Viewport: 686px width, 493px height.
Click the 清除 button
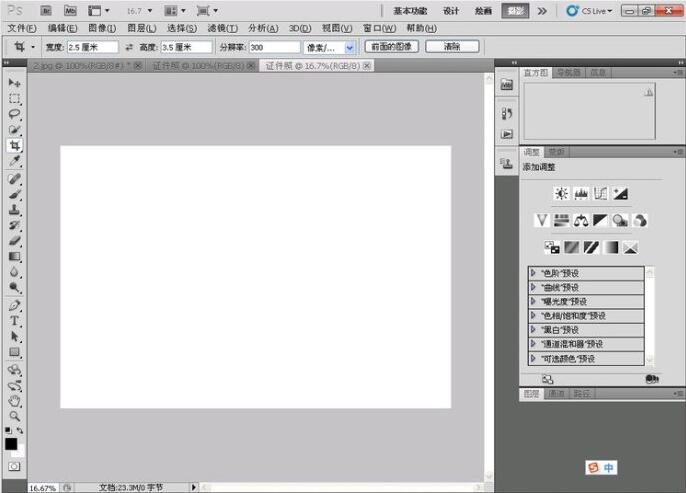[451, 47]
